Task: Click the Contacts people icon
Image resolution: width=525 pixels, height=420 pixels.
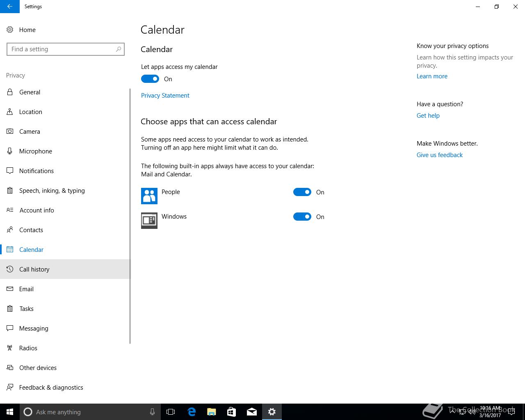Action: coord(10,230)
